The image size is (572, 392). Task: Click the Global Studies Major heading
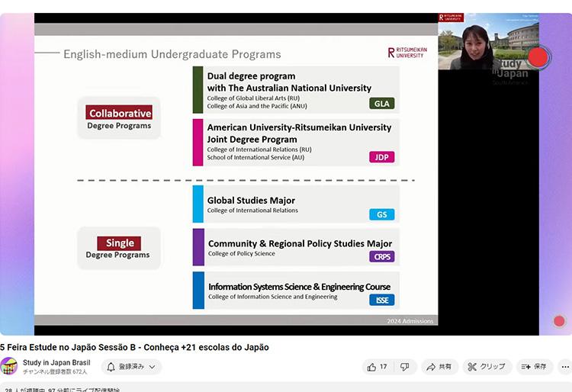click(251, 201)
